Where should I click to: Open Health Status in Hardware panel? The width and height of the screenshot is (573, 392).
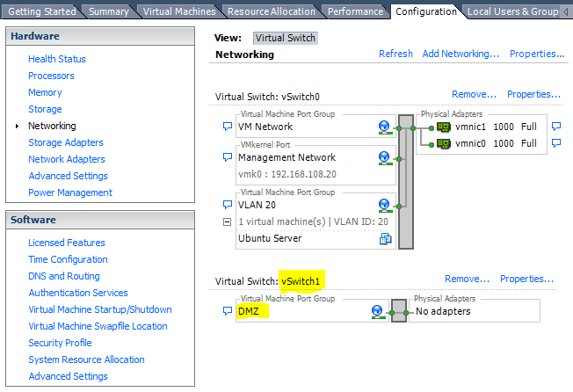(x=57, y=59)
